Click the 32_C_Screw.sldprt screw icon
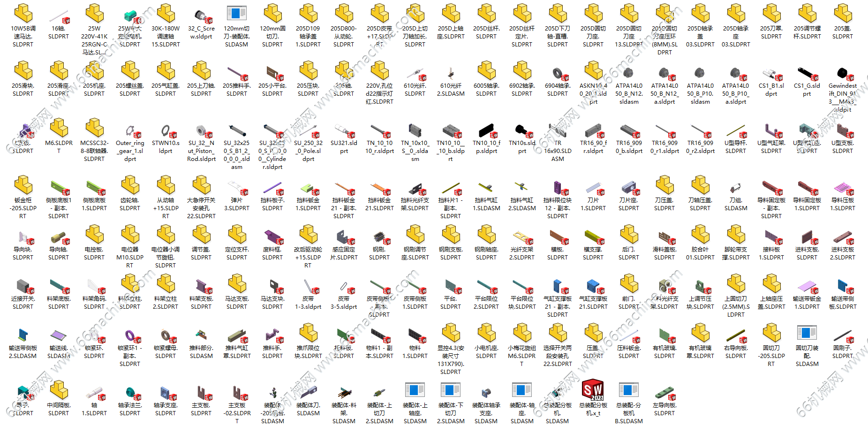The image size is (868, 434). coord(201,16)
